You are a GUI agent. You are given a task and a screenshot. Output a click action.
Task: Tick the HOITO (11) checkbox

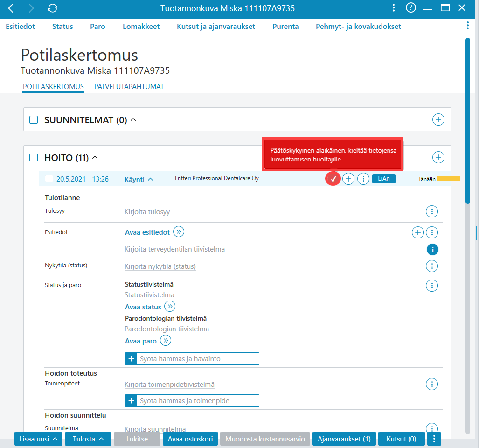pos(34,157)
